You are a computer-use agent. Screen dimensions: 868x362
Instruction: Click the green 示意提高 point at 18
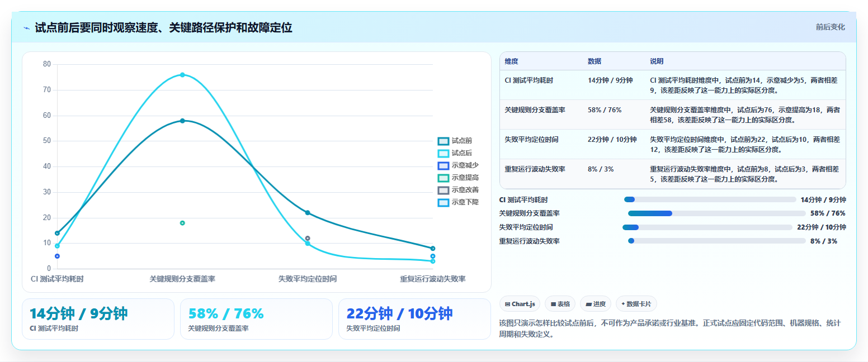pyautogui.click(x=182, y=223)
